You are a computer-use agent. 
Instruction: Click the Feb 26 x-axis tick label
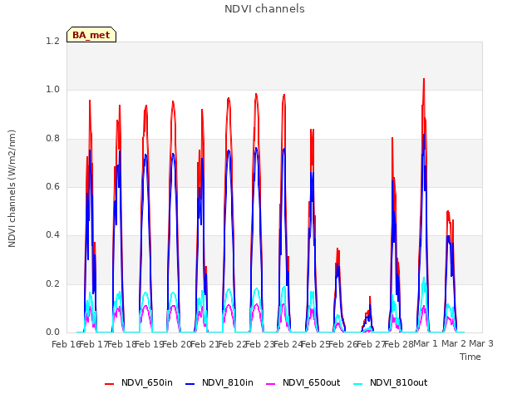click(343, 344)
